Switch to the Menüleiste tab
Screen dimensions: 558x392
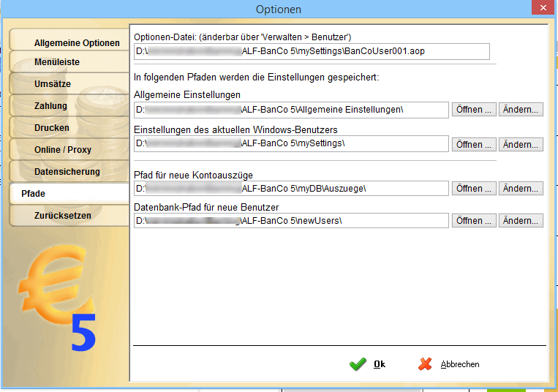click(69, 62)
